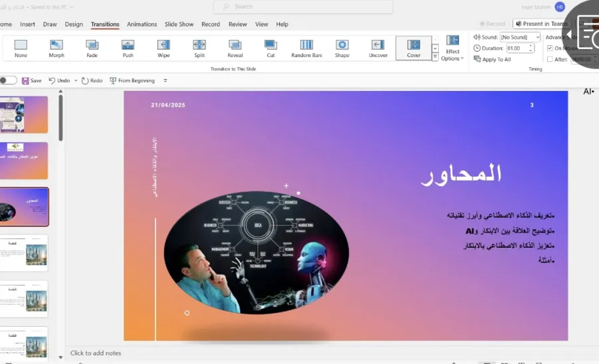Apply the Split transition
Image resolution: width=599 pixels, height=364 pixels.
pos(199,48)
